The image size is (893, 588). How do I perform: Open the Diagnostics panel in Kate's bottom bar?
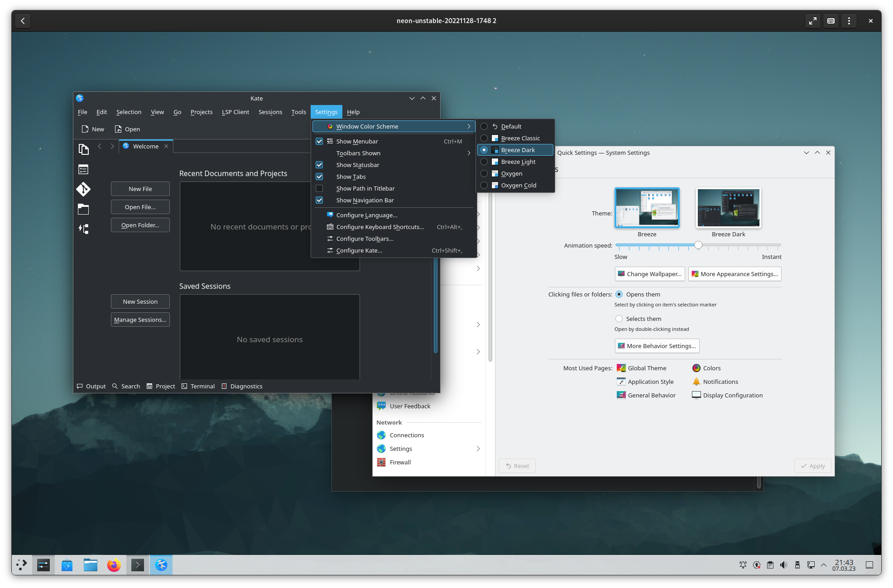pyautogui.click(x=242, y=386)
